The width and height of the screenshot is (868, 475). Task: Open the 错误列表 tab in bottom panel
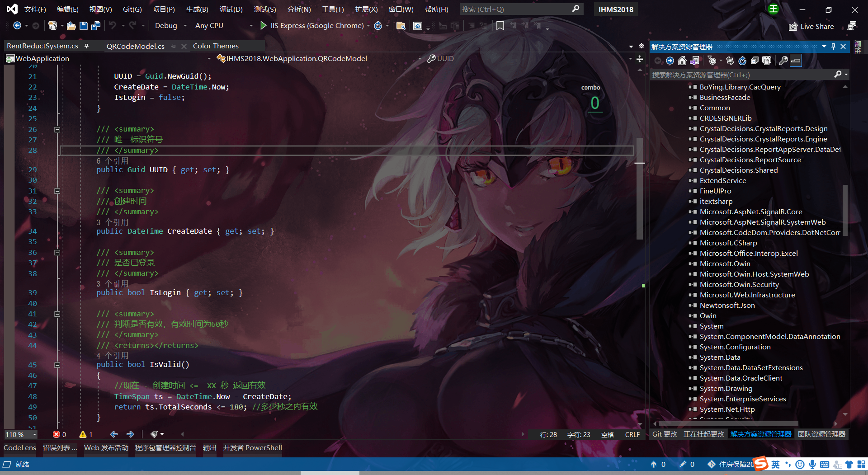point(60,447)
